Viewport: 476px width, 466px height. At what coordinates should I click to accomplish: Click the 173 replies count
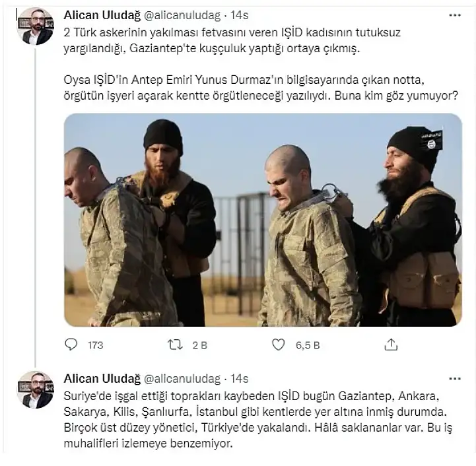[x=95, y=345]
